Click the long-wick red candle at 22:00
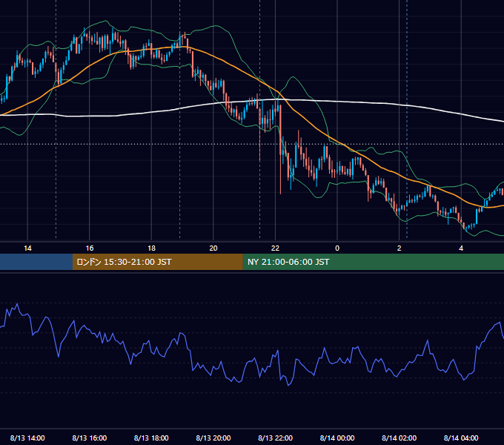Viewport: 504px width, 445px height. [280, 150]
